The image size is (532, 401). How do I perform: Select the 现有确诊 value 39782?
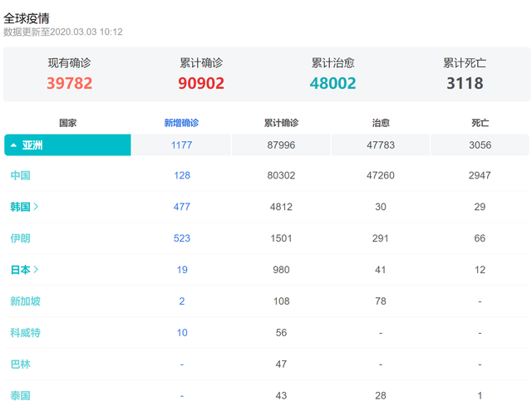[70, 83]
